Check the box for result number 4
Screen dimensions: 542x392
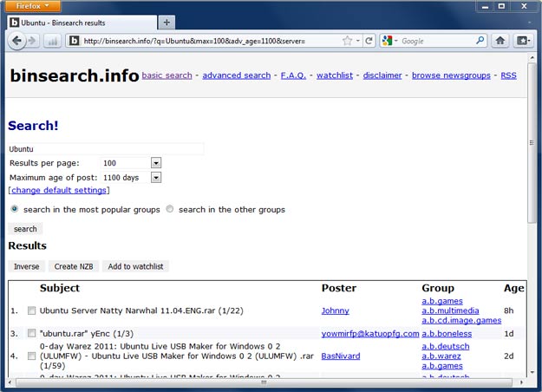31,356
